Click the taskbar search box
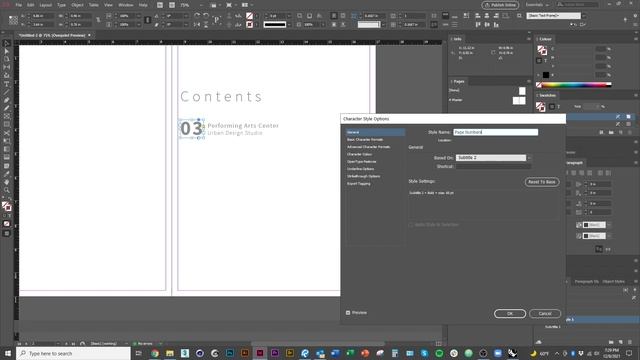Viewport: 640px width, 360px height. click(73, 353)
